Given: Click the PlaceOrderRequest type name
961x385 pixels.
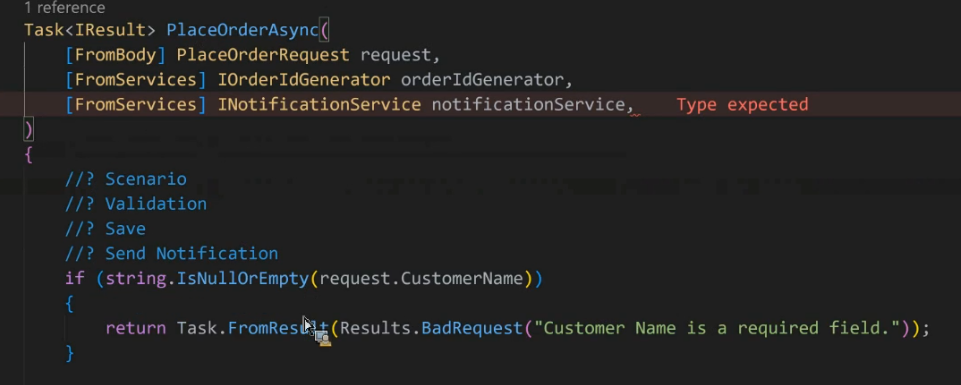Looking at the screenshot, I should click(x=263, y=55).
